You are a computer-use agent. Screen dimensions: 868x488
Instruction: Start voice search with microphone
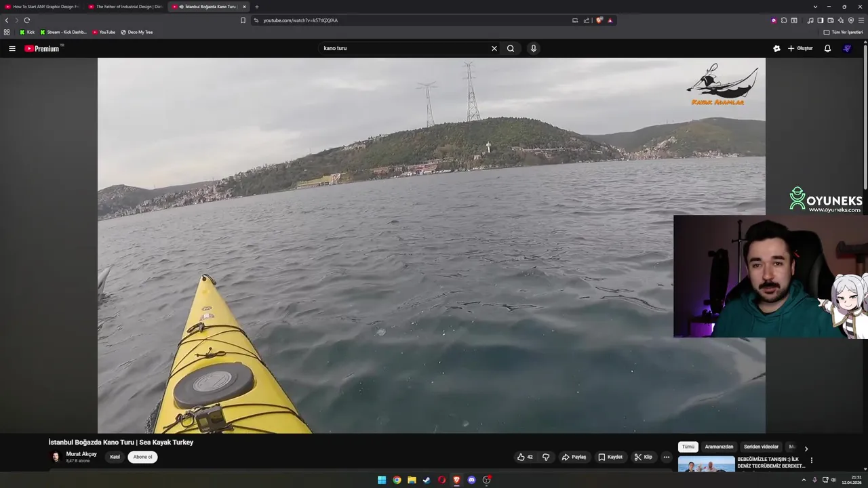533,48
